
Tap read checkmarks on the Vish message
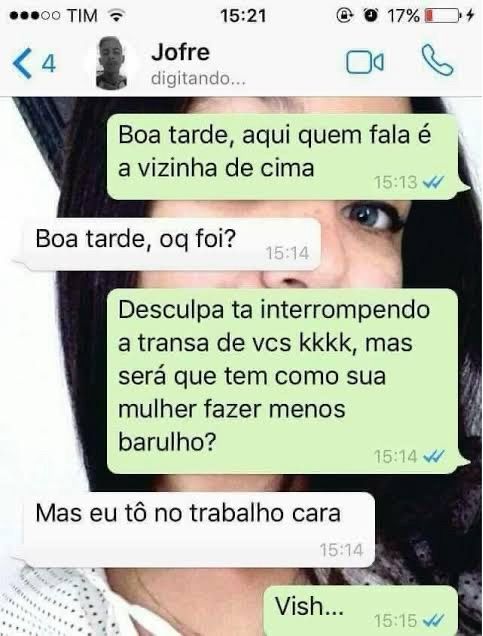[434, 621]
